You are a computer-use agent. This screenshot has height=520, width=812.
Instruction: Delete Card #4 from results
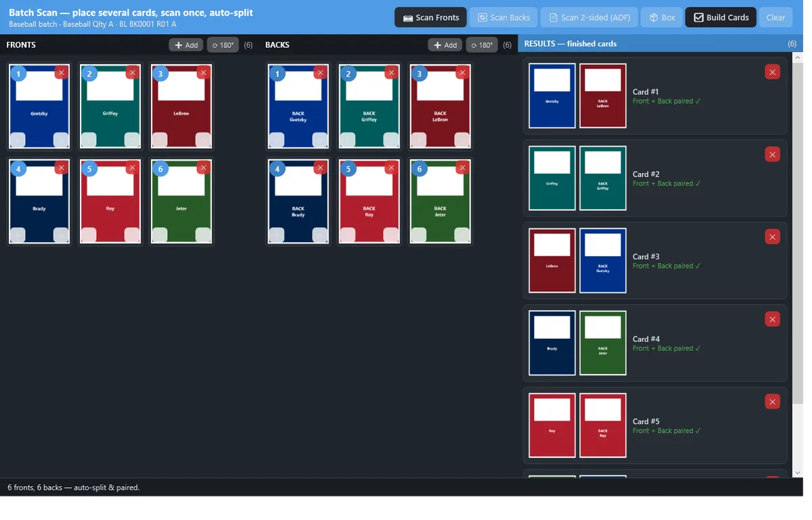781,322
